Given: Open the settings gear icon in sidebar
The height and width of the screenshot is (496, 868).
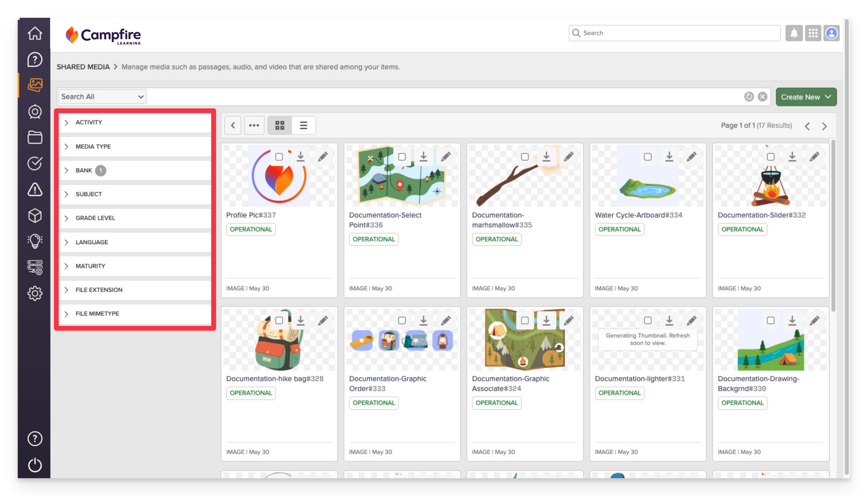Looking at the screenshot, I should (35, 293).
